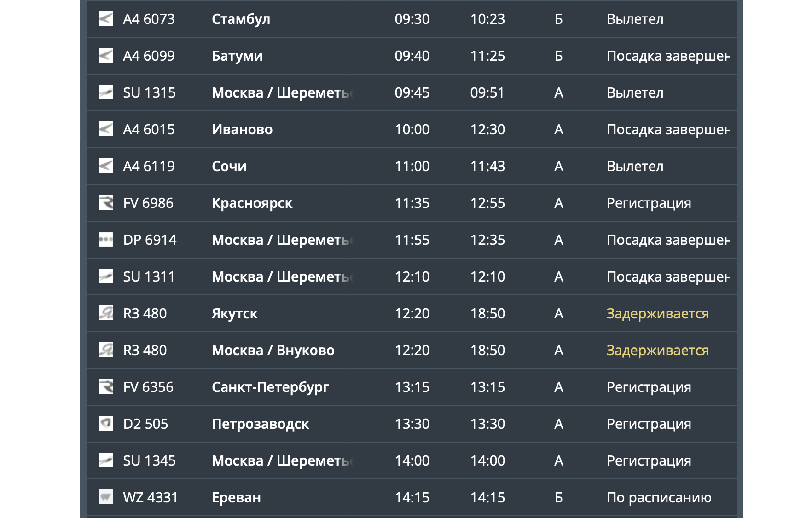Select the Иваново destination row

coord(242,129)
